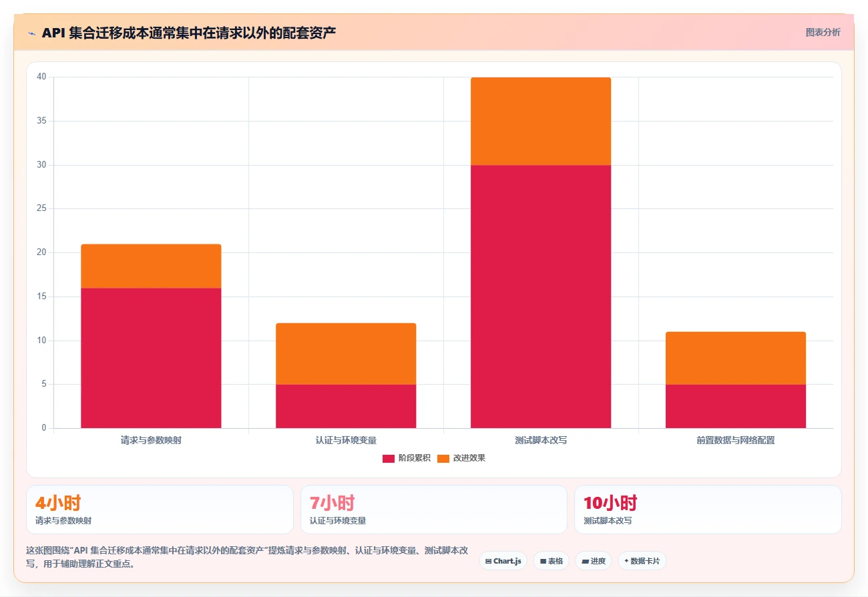868x597 pixels.
Task: Click the x-axis label 请求与参数映射
Action: click(151, 441)
